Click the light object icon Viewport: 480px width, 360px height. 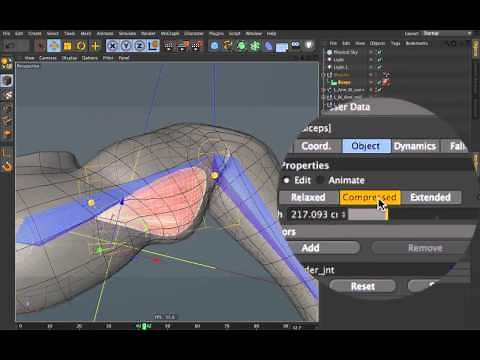tap(309, 45)
